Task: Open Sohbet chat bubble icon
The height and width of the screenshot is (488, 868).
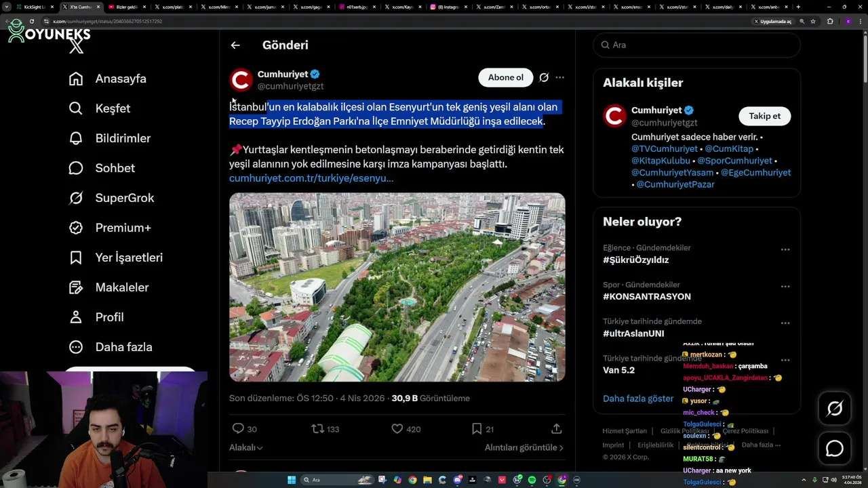Action: 76,168
